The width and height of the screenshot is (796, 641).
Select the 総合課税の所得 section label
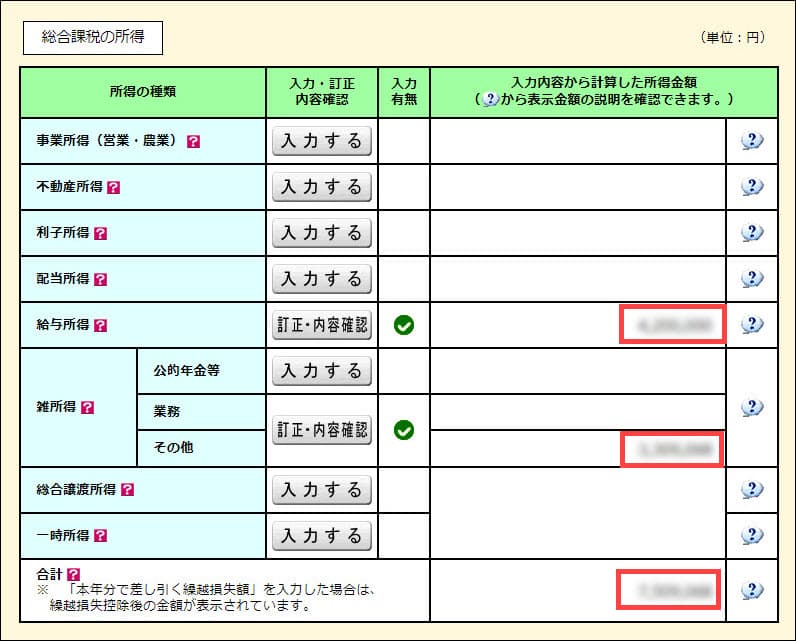tap(92, 37)
